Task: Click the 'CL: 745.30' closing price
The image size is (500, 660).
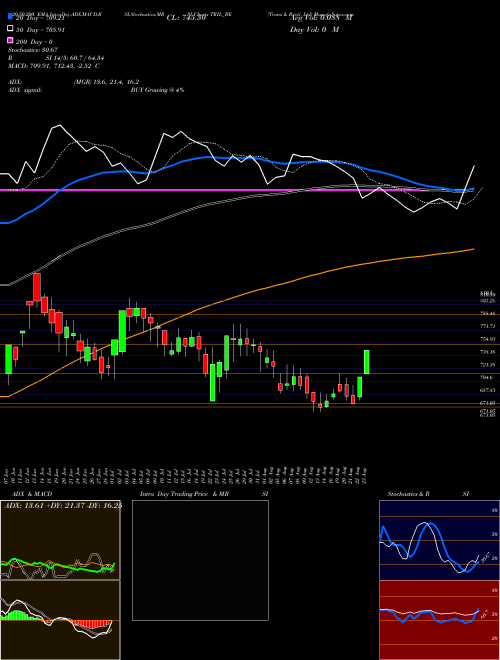Action: 186,18
